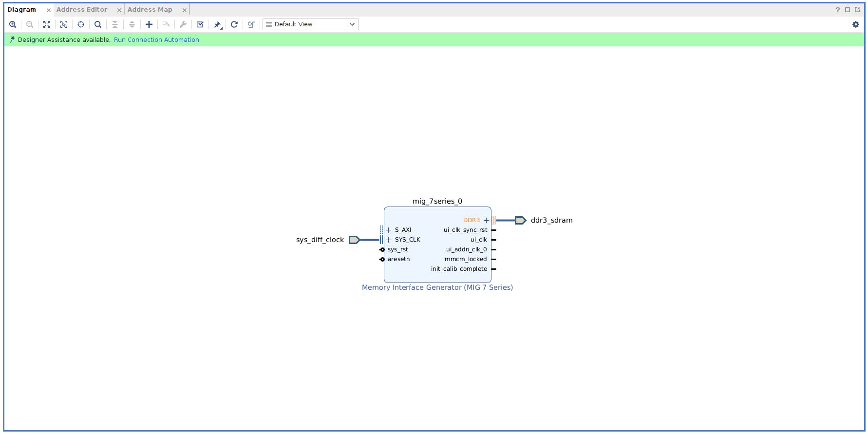The height and width of the screenshot is (434, 868).
Task: Click the magnifier Search icon
Action: pyautogui.click(x=98, y=24)
